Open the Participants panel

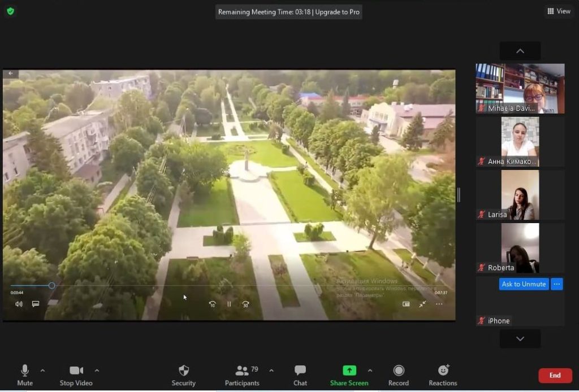(242, 376)
